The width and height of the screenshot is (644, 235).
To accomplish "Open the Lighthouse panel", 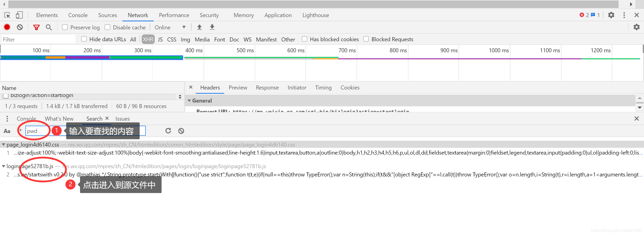I will click(316, 15).
